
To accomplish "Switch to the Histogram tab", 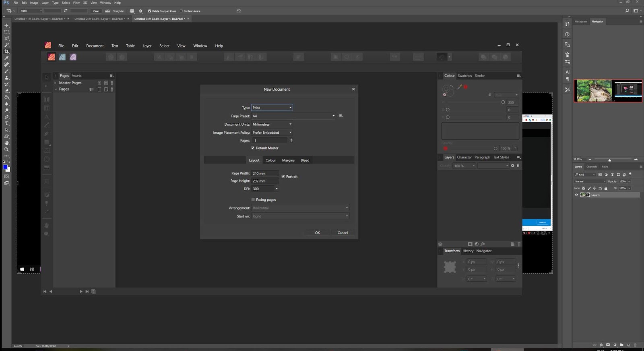I will pyautogui.click(x=581, y=21).
